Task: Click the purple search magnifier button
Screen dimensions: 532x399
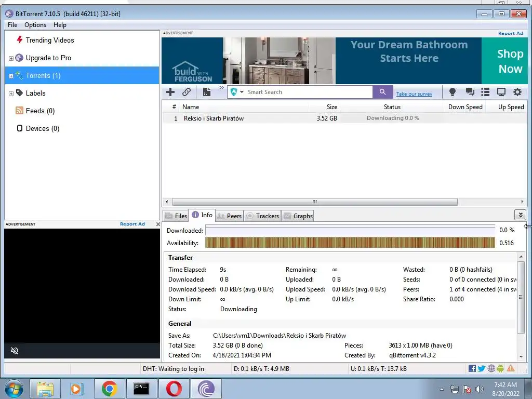Action: coord(382,92)
